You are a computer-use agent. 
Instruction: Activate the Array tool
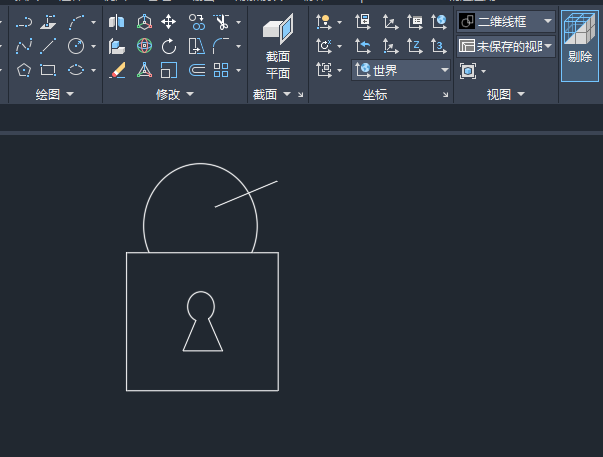point(221,70)
